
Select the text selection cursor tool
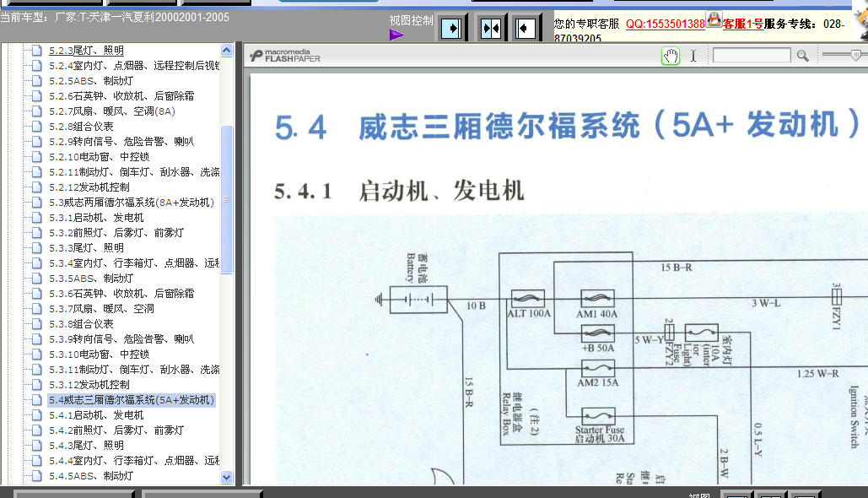[693, 56]
